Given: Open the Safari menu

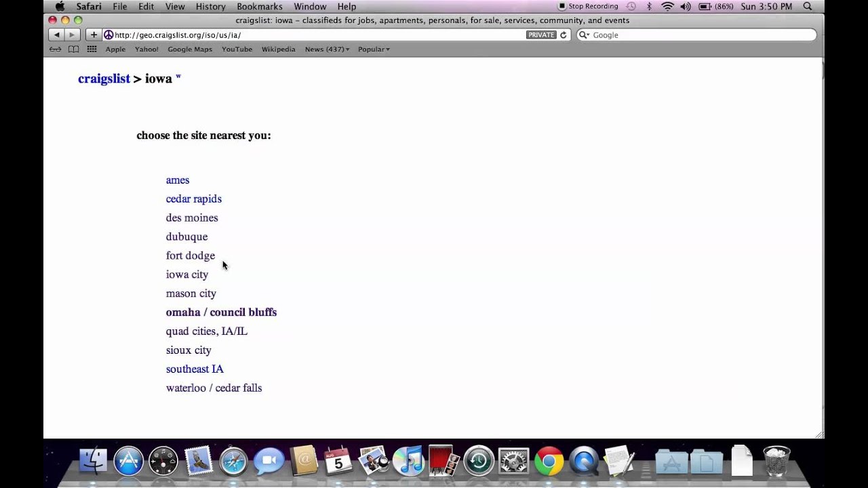Looking at the screenshot, I should 89,7.
